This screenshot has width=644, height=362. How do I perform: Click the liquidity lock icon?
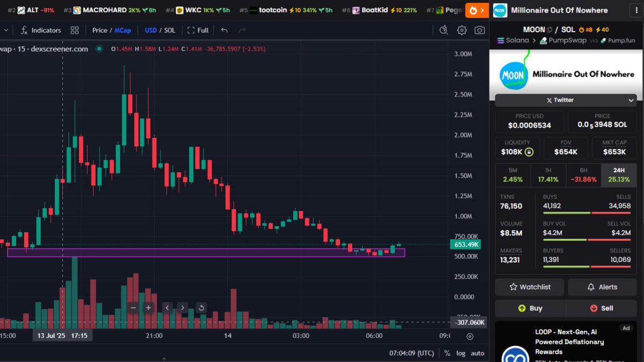(x=529, y=152)
